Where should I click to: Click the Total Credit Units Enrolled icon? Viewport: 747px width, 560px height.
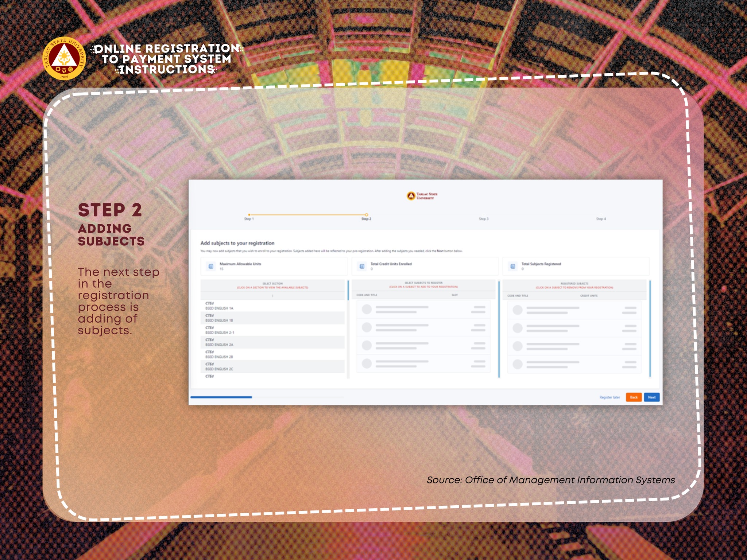(x=362, y=267)
